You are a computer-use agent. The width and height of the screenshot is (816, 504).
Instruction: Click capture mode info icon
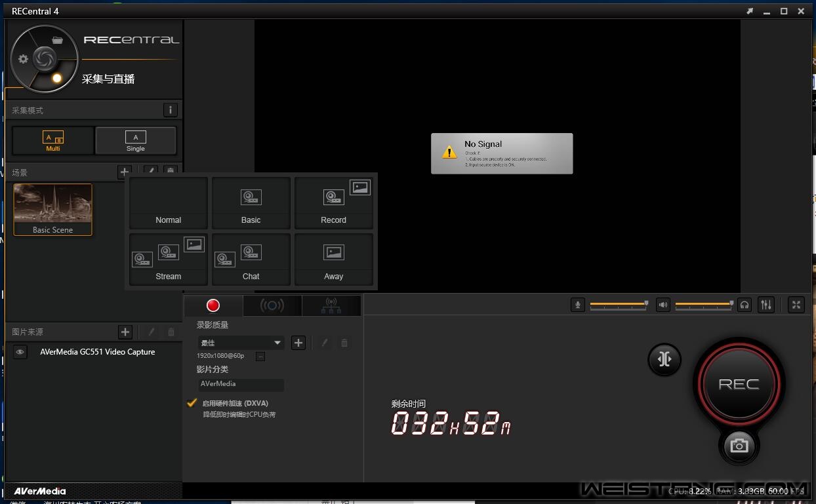click(x=170, y=110)
